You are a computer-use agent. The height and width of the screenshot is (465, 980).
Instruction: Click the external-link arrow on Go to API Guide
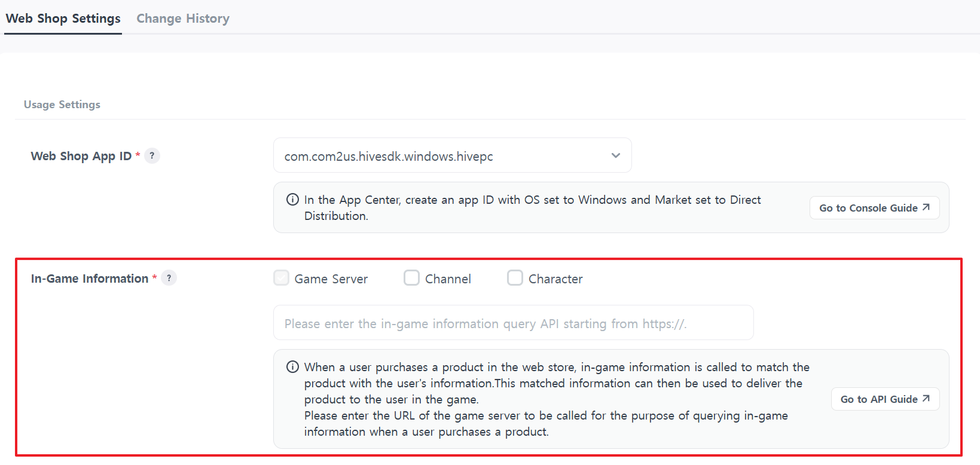click(x=926, y=399)
